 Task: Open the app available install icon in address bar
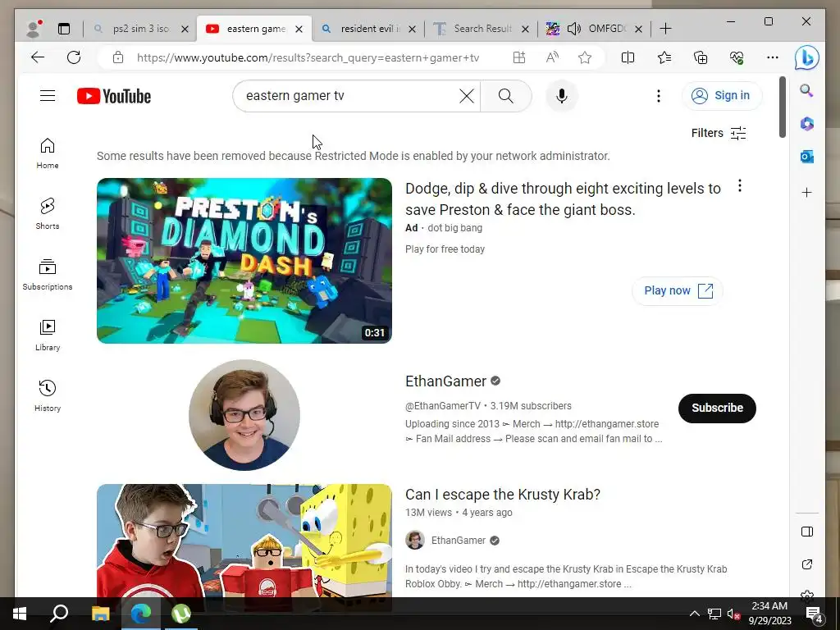point(518,58)
